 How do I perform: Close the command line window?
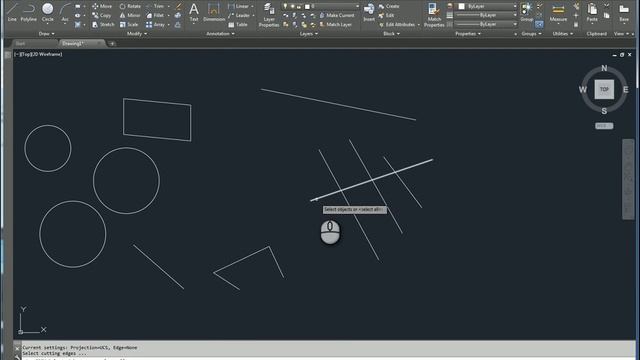click(x=17, y=348)
